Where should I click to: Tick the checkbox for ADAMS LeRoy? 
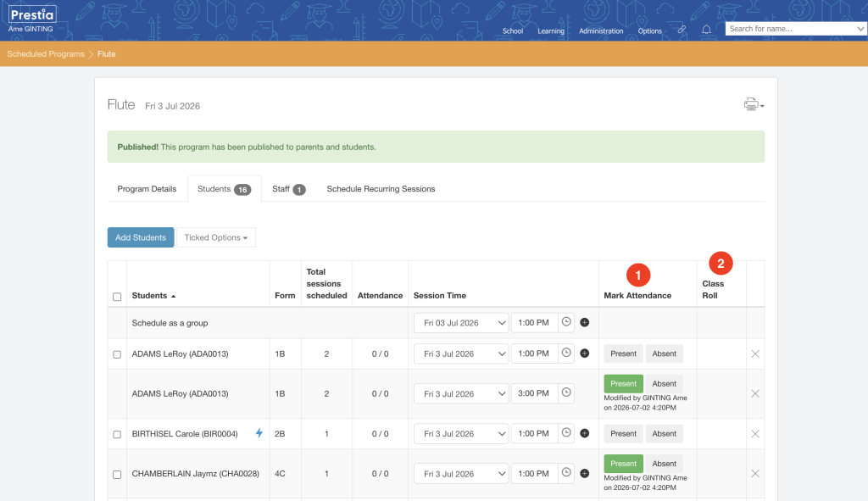[117, 354]
